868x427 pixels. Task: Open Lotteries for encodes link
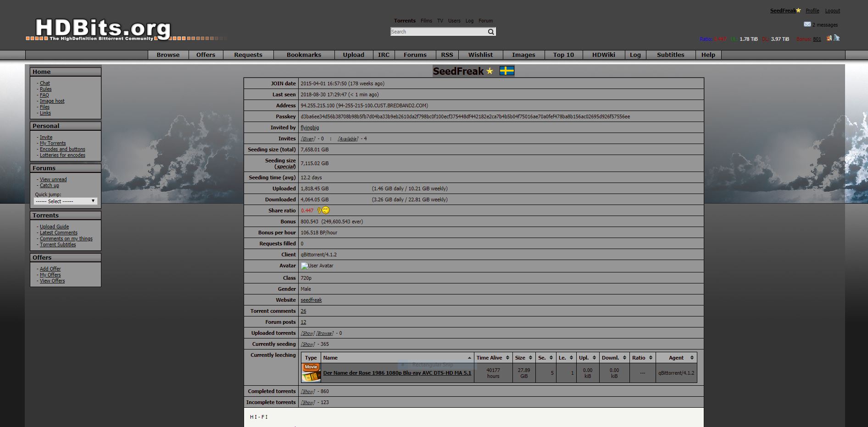pos(62,155)
